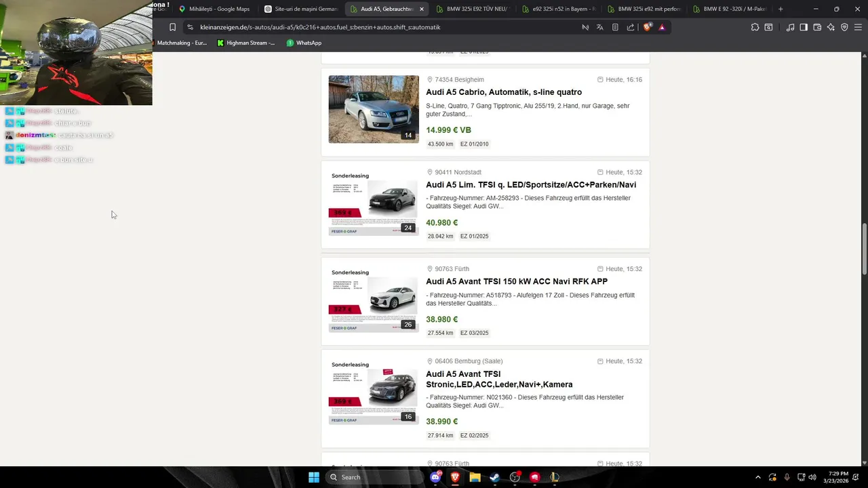This screenshot has height=488, width=868.
Task: Launch Steam from the taskbar
Action: (495, 477)
